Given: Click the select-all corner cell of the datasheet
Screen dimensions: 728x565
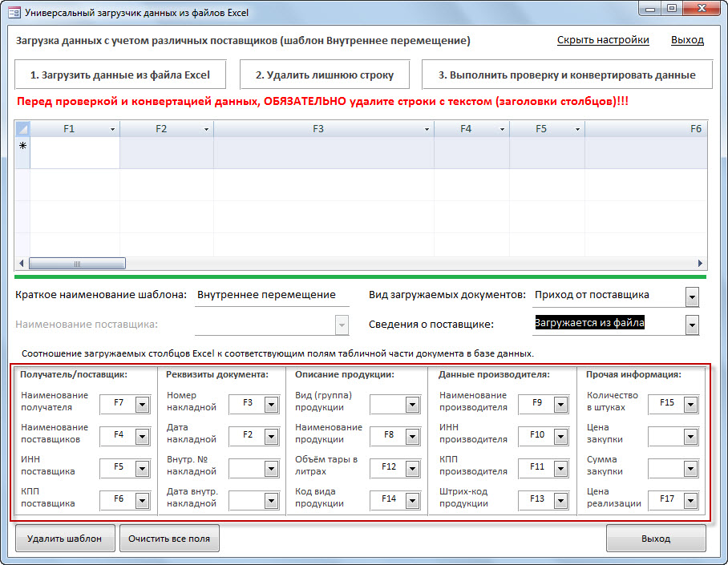Looking at the screenshot, I should [x=22, y=128].
